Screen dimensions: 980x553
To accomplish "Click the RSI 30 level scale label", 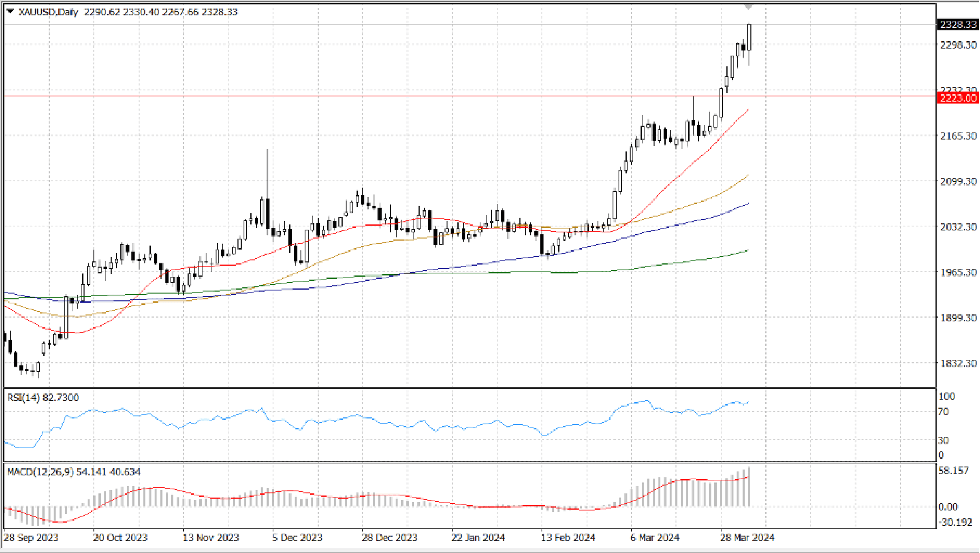I will [x=943, y=440].
